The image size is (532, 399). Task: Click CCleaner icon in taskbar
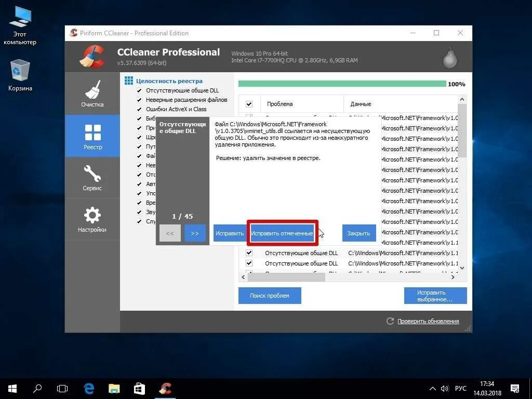165,389
